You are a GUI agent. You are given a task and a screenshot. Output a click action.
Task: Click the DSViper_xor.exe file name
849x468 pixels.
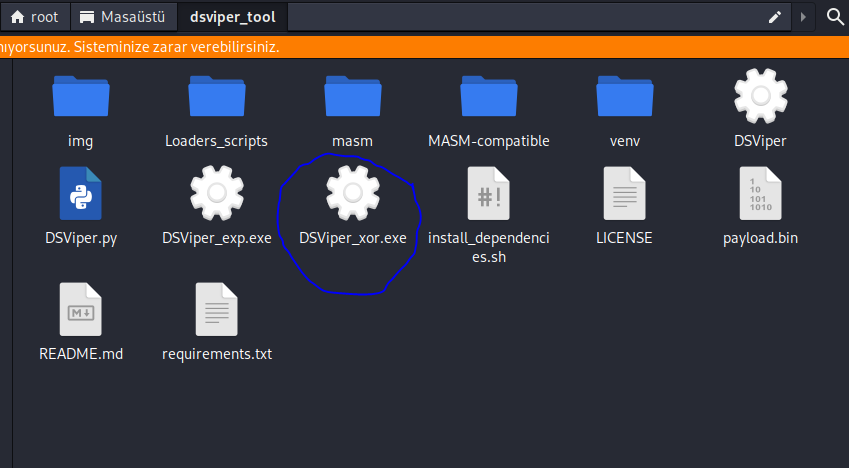(352, 238)
